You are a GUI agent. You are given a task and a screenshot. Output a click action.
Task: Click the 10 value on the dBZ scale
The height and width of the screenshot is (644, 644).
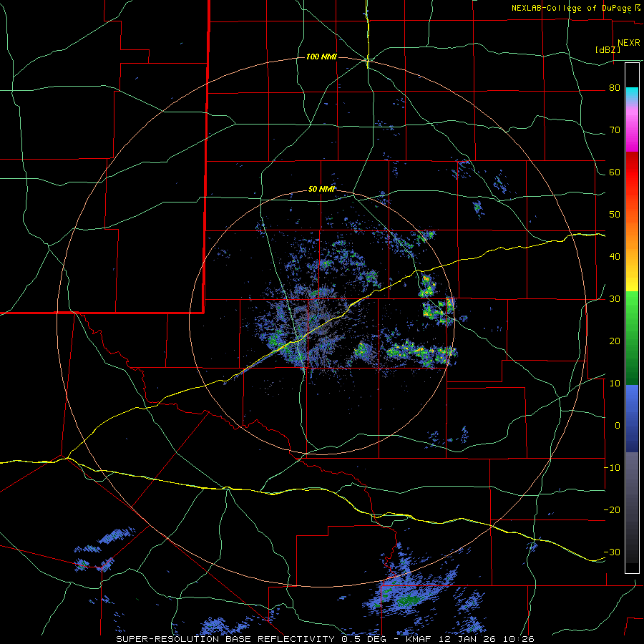coord(615,384)
